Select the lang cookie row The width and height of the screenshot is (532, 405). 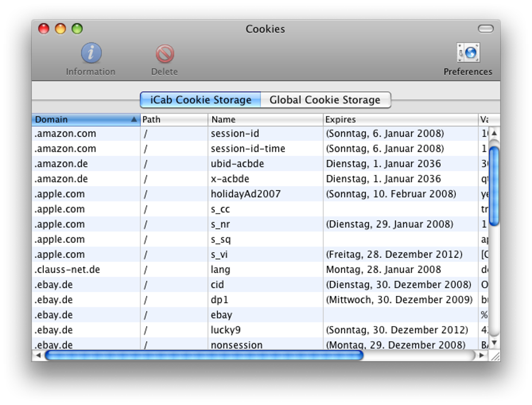260,269
